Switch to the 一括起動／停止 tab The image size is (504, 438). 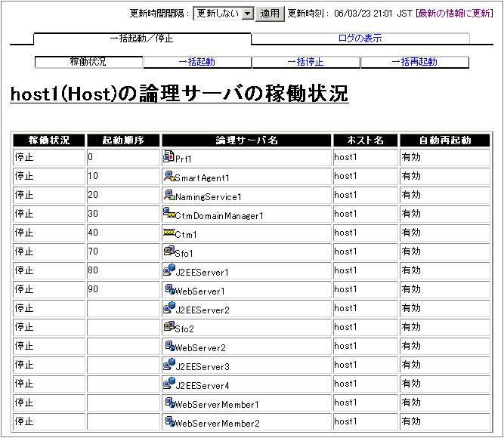click(x=142, y=39)
